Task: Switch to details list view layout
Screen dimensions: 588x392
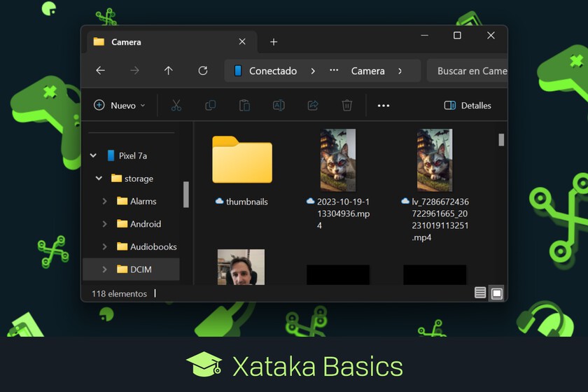Action: pos(480,293)
